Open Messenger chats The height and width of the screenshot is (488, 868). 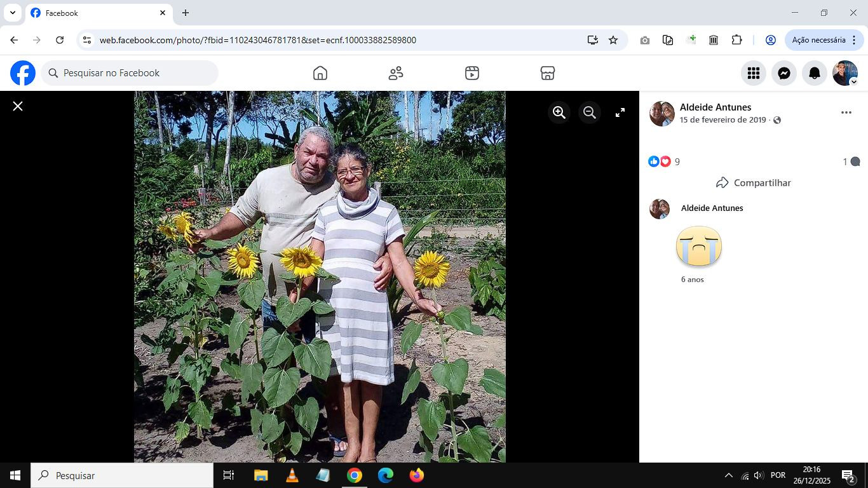(x=784, y=73)
